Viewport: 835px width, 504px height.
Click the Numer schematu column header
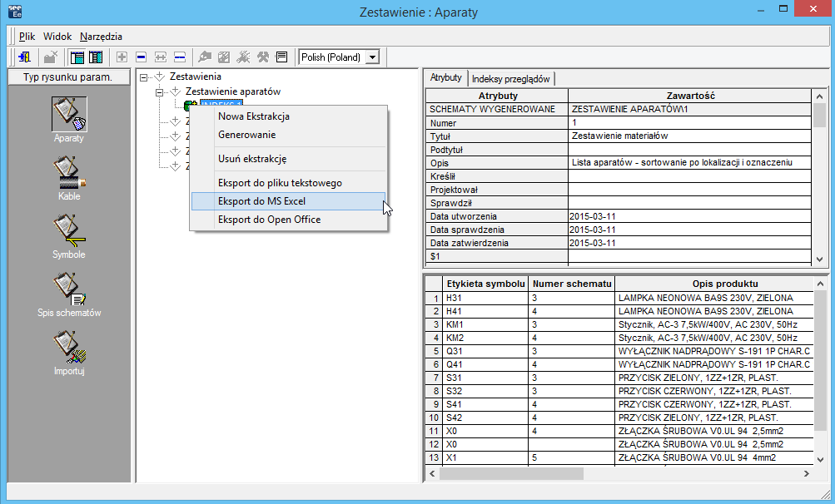(x=571, y=284)
